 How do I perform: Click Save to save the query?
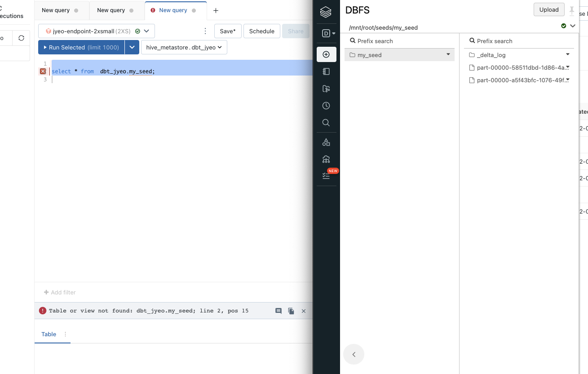227,31
